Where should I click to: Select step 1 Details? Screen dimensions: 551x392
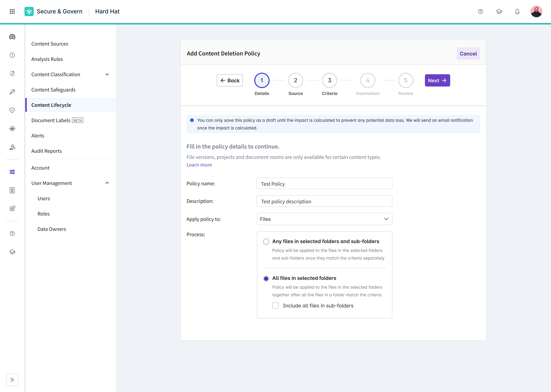click(262, 80)
